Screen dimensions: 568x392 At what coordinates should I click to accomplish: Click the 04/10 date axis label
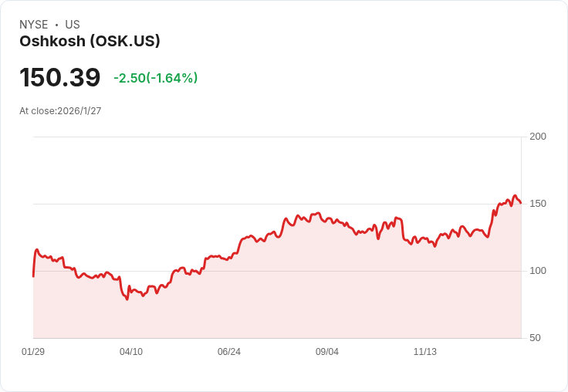[131, 352]
